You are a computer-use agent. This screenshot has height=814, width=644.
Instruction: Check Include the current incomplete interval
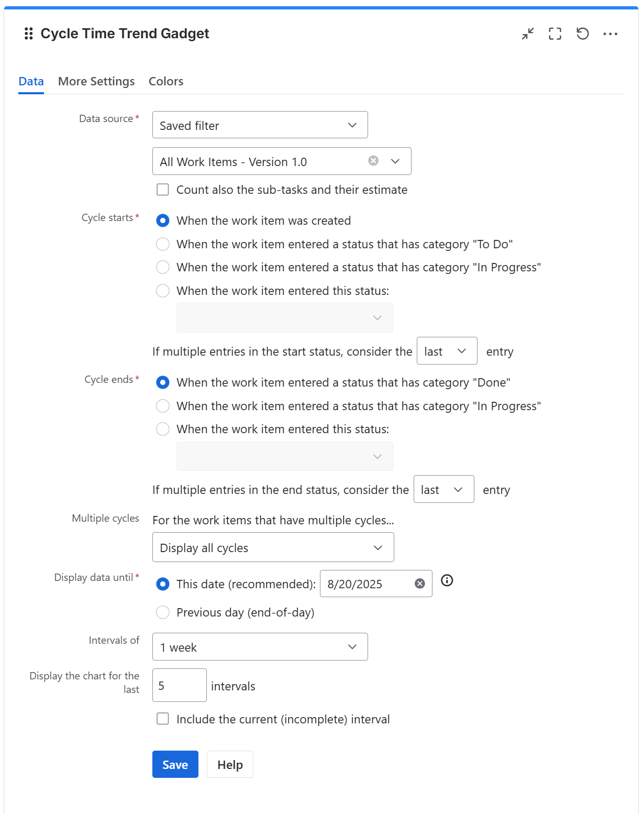pyautogui.click(x=163, y=719)
